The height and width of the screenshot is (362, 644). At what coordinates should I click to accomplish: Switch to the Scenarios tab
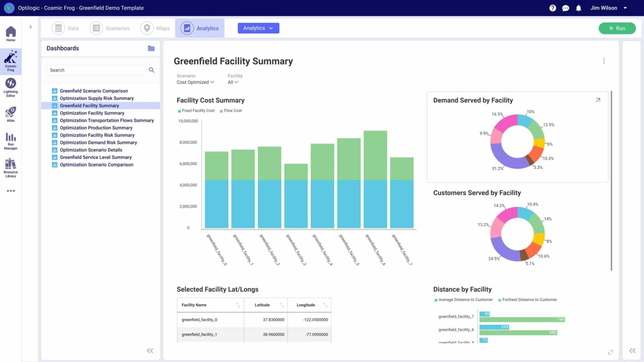tap(110, 28)
